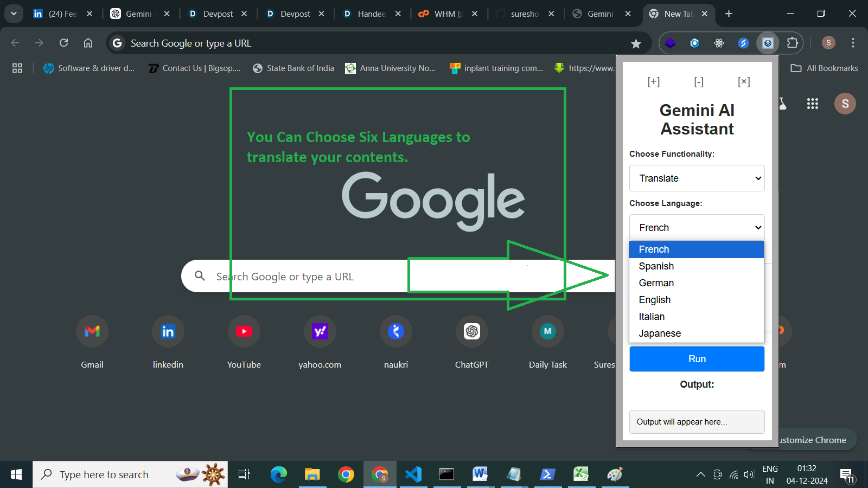Open the State Bank of India bookmark
Viewport: 868px width, 488px height.
point(293,68)
